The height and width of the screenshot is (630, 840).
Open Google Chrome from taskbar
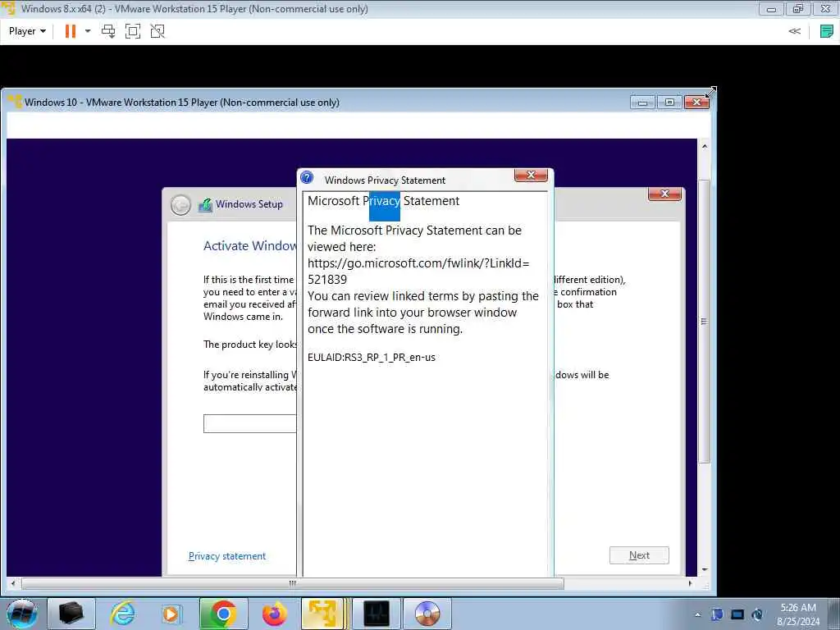click(223, 614)
